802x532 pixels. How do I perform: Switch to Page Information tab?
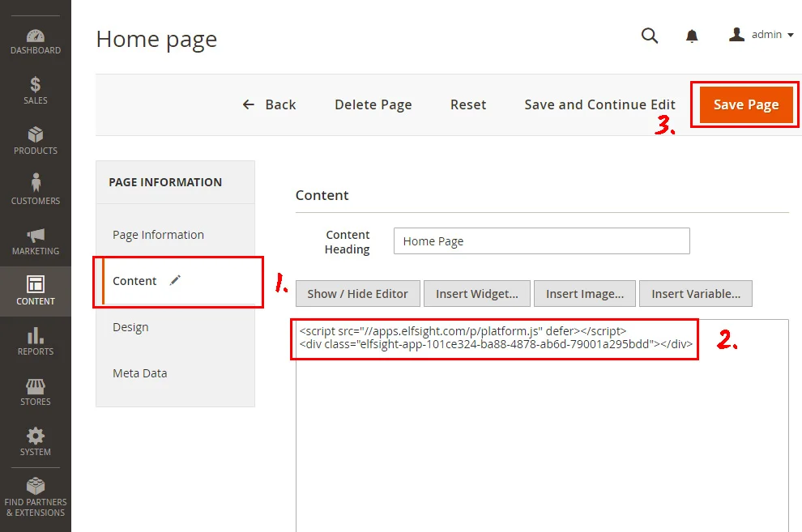pyautogui.click(x=158, y=235)
